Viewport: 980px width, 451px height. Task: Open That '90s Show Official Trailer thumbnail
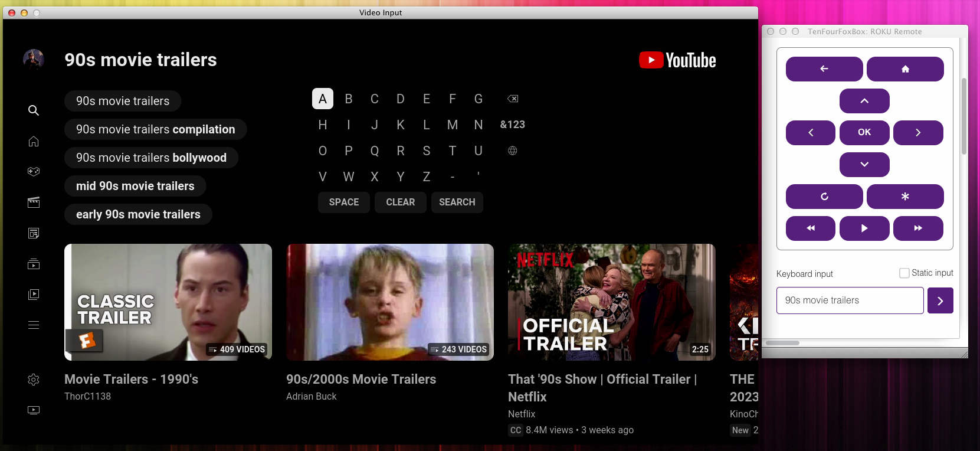[x=612, y=302]
